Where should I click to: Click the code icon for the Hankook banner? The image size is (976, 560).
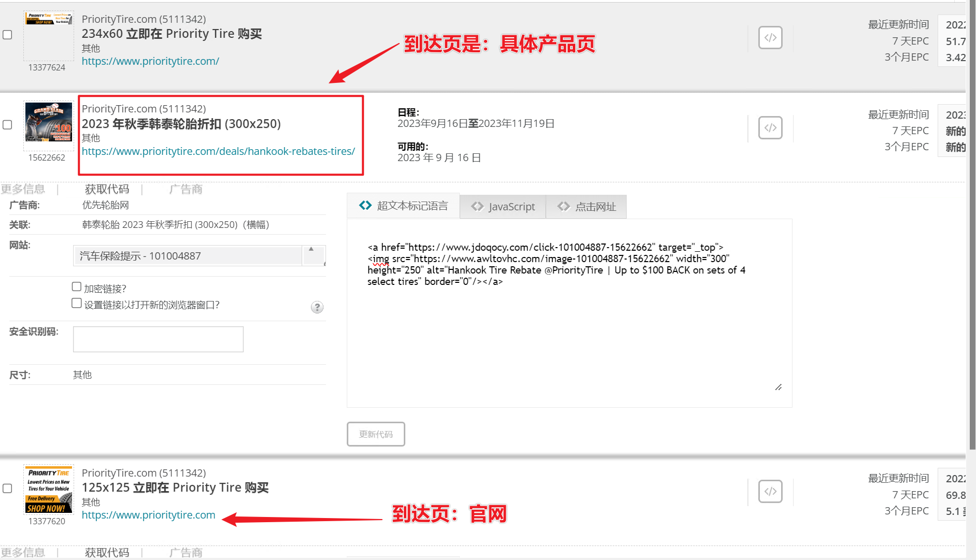[x=770, y=127]
